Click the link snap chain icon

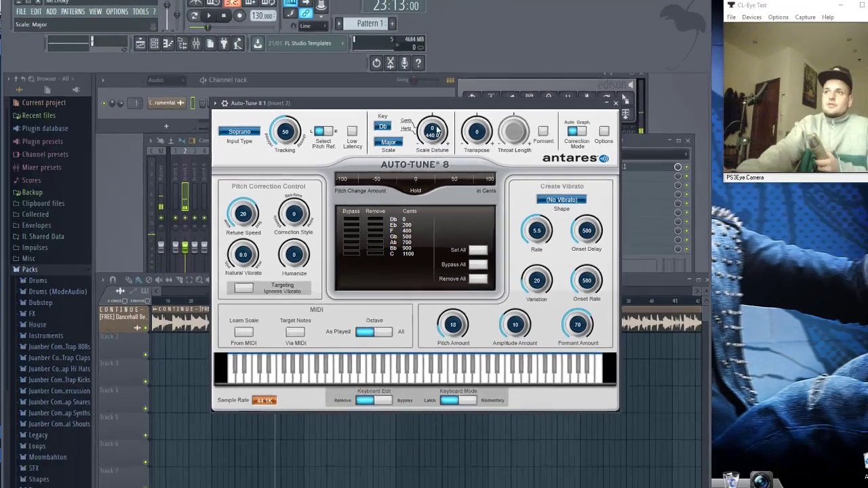[306, 13]
